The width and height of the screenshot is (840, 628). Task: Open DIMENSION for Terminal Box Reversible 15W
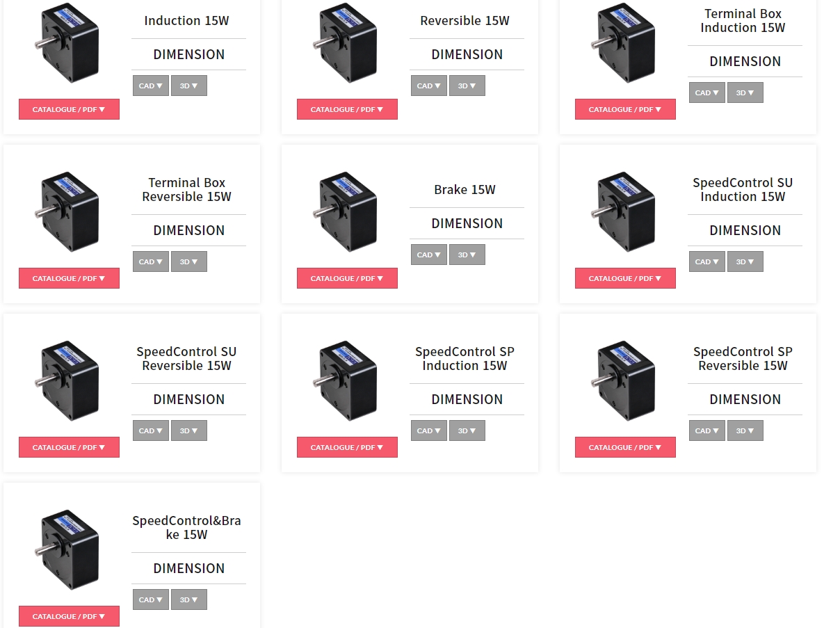pyautogui.click(x=188, y=230)
